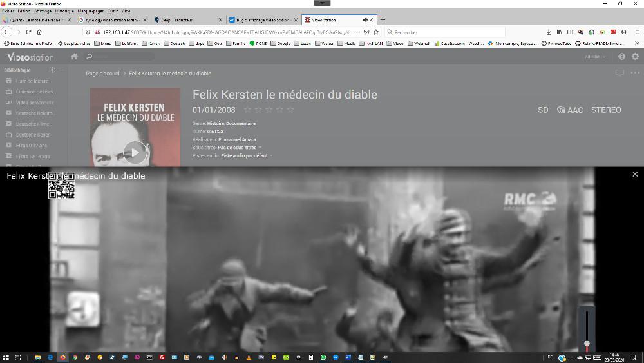
Task: Rate the video five stars
Action: click(x=290, y=110)
